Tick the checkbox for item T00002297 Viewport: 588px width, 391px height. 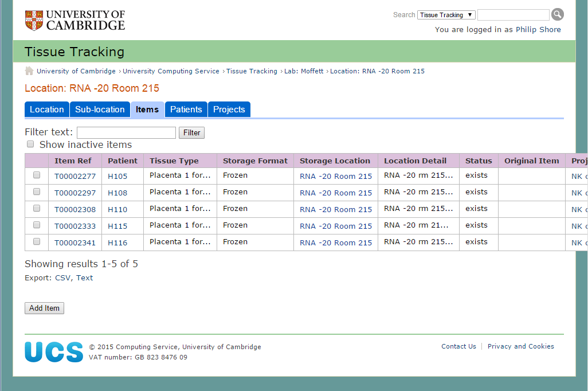point(37,191)
